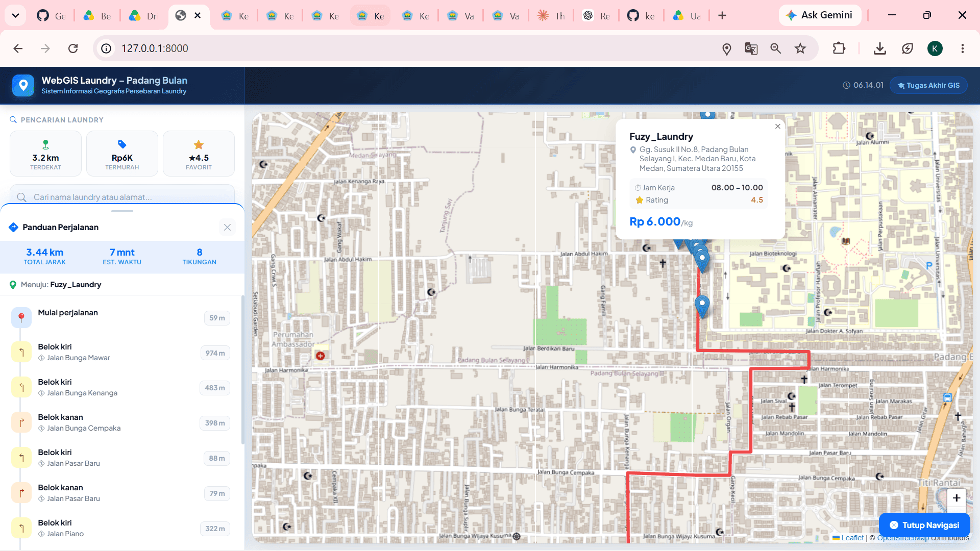Open the Chrome three-dot menu
980x551 pixels.
tap(962, 48)
